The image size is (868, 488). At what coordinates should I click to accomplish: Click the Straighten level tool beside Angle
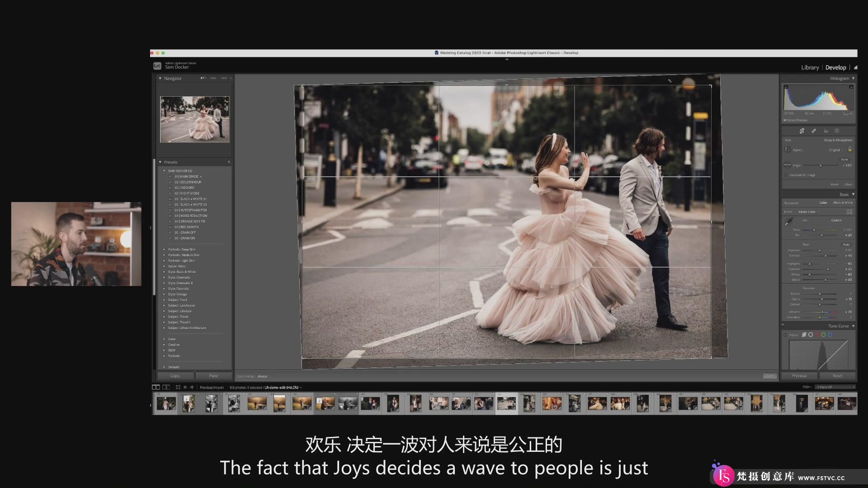click(x=788, y=165)
